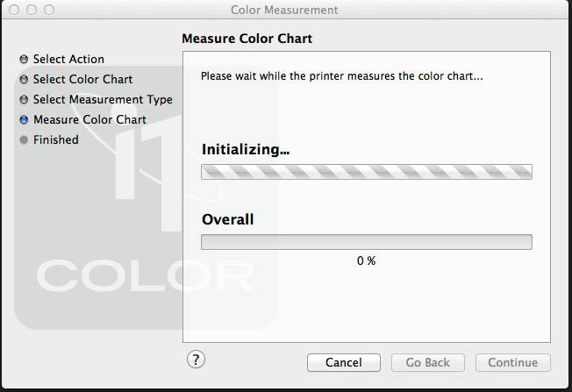Select the Finished step label
572x392 pixels.
[x=55, y=140]
